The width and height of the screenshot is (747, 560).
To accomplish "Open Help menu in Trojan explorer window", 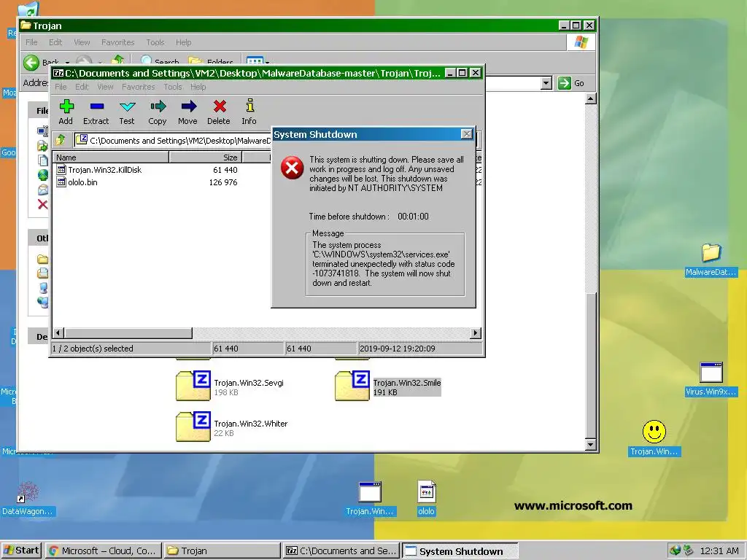I will coord(183,42).
